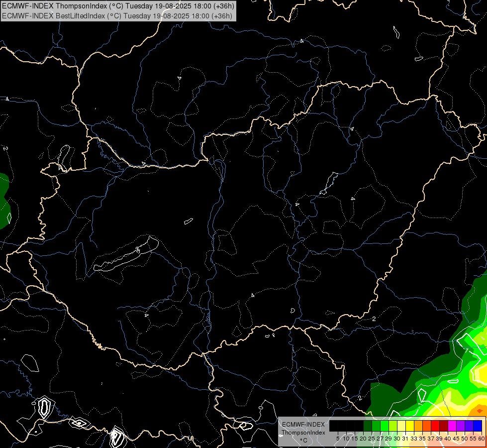The height and width of the screenshot is (448, 487).
Task: Click the legend tick value 15
Action: pyautogui.click(x=355, y=439)
